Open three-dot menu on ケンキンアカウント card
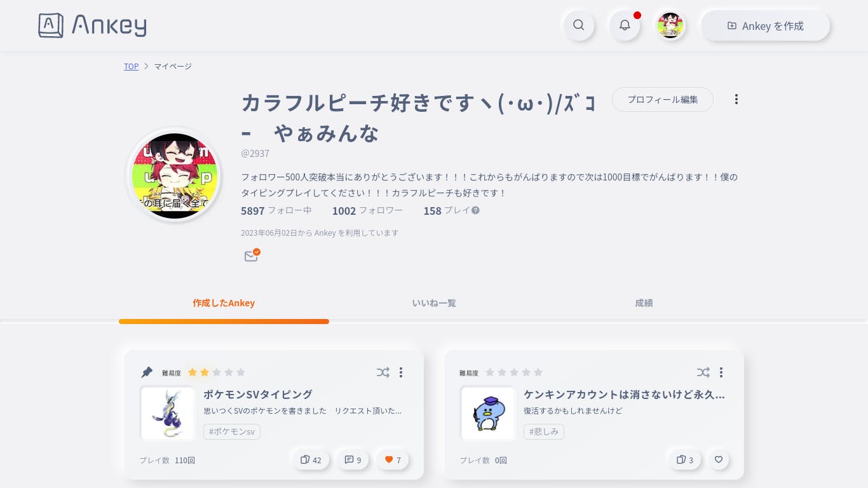This screenshot has height=488, width=868. [x=721, y=372]
